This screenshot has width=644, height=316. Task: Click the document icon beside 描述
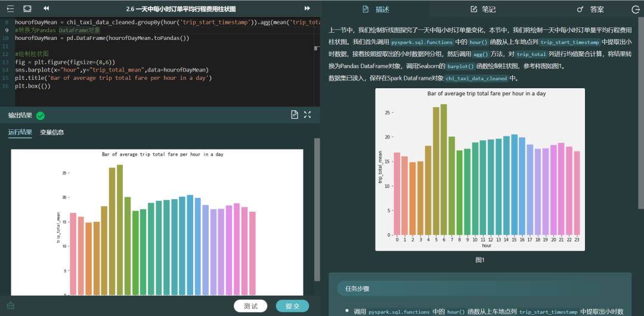pyautogui.click(x=366, y=9)
